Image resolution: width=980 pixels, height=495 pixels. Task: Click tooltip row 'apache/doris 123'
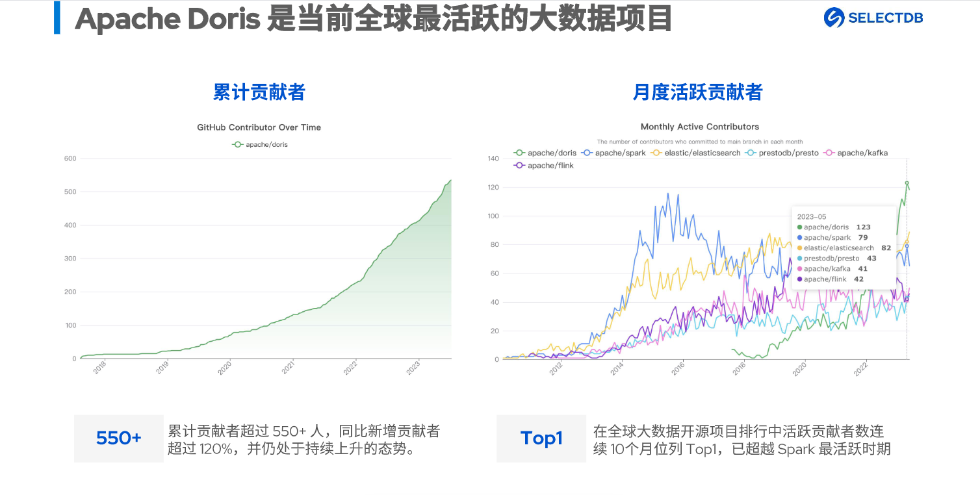pyautogui.click(x=834, y=227)
